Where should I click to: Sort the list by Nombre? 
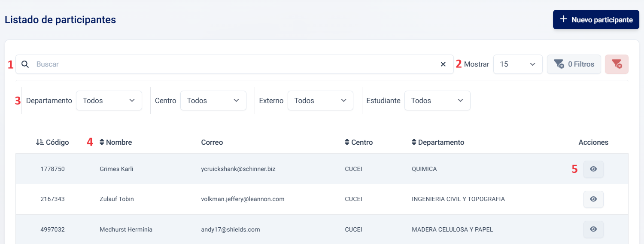tap(102, 142)
